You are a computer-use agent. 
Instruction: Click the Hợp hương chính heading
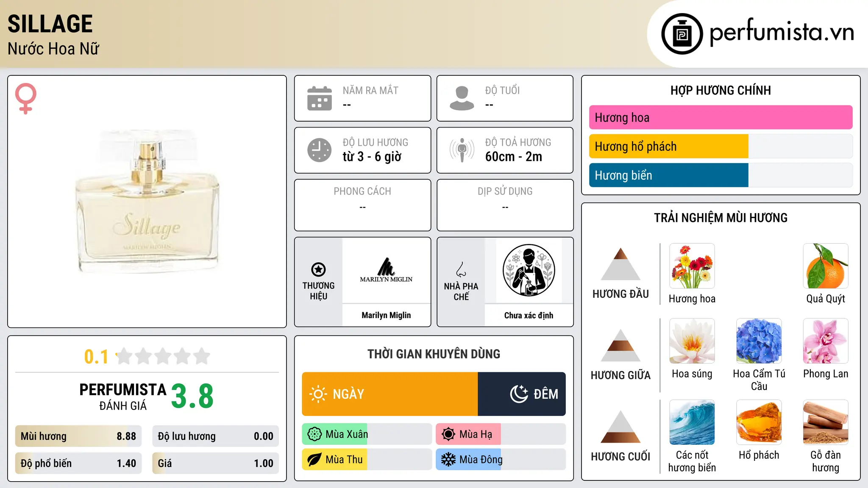(721, 90)
